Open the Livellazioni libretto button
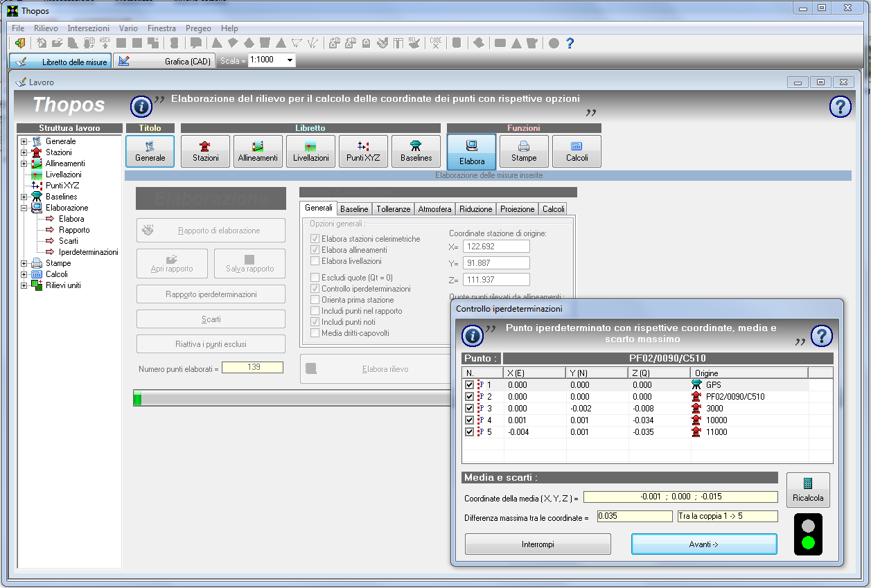Screen dimensions: 871x588 tap(310, 151)
